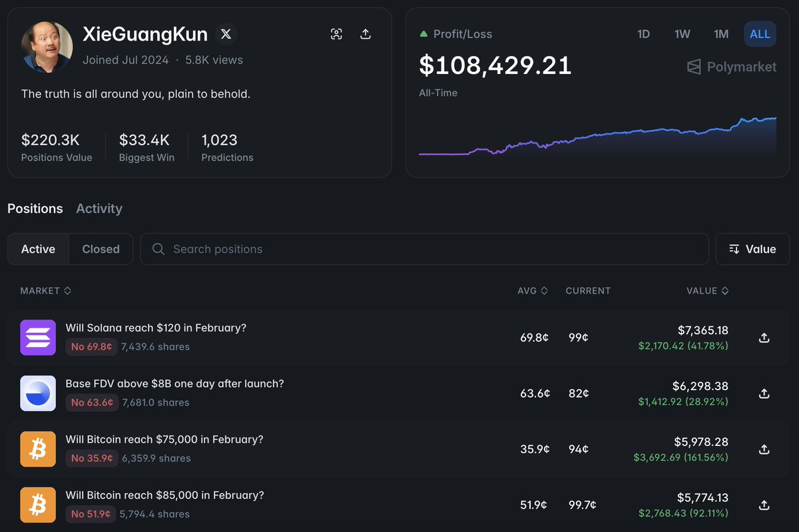Click the 5.8K views text
This screenshot has height=532, width=799.
[x=214, y=60]
